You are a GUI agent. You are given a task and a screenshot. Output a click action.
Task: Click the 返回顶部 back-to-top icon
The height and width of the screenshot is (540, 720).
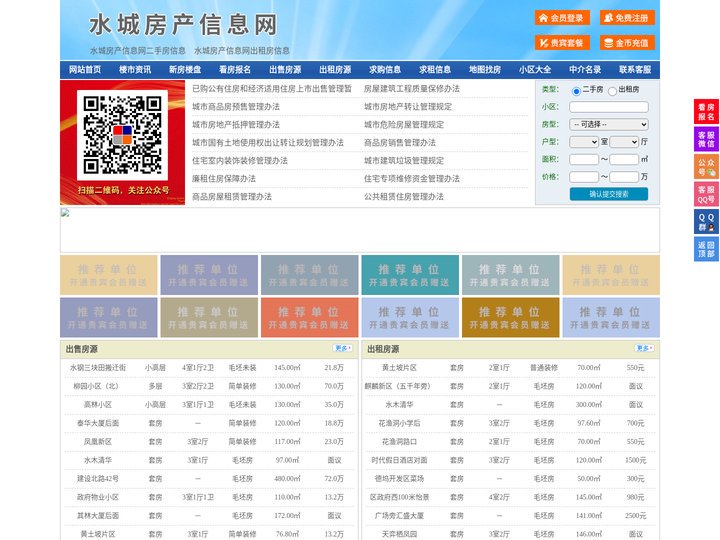point(706,249)
